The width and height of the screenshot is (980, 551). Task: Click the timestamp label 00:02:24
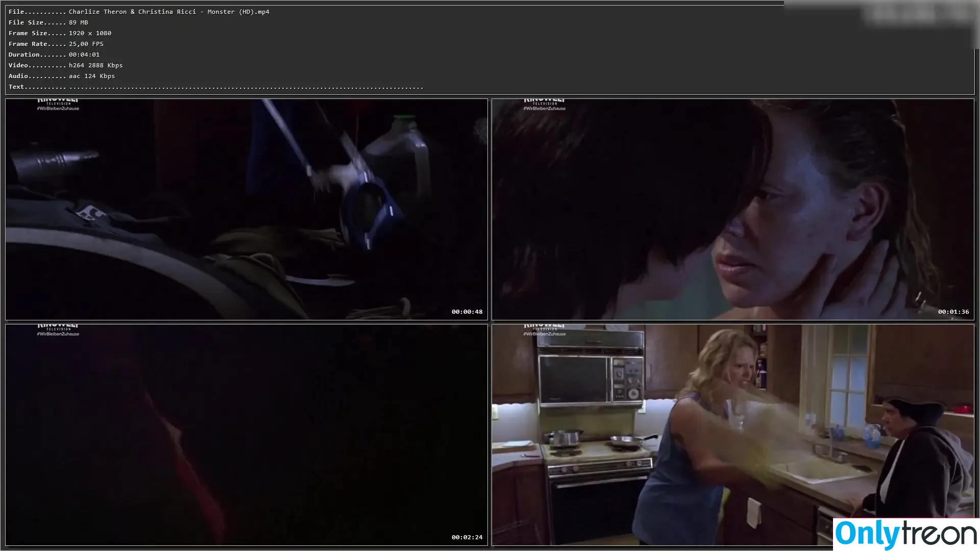467,537
